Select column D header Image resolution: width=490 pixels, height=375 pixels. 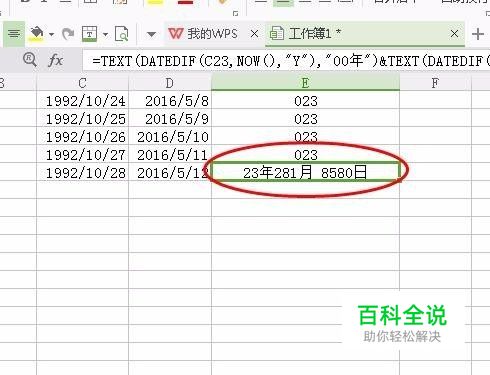[x=170, y=83]
